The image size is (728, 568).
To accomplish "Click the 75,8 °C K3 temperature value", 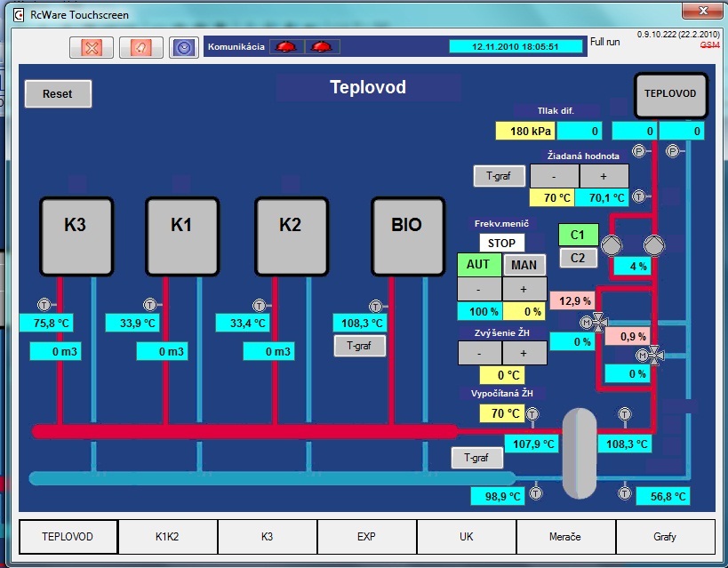I will click(x=46, y=323).
